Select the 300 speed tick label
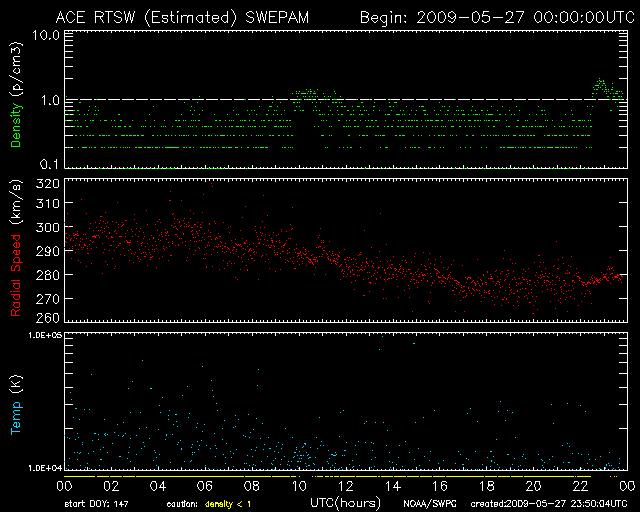This screenshot has width=640, height=512. click(x=48, y=227)
